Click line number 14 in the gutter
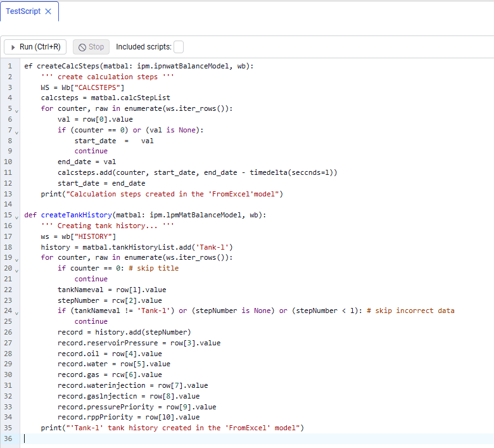This screenshot has width=494, height=448. tap(8, 204)
